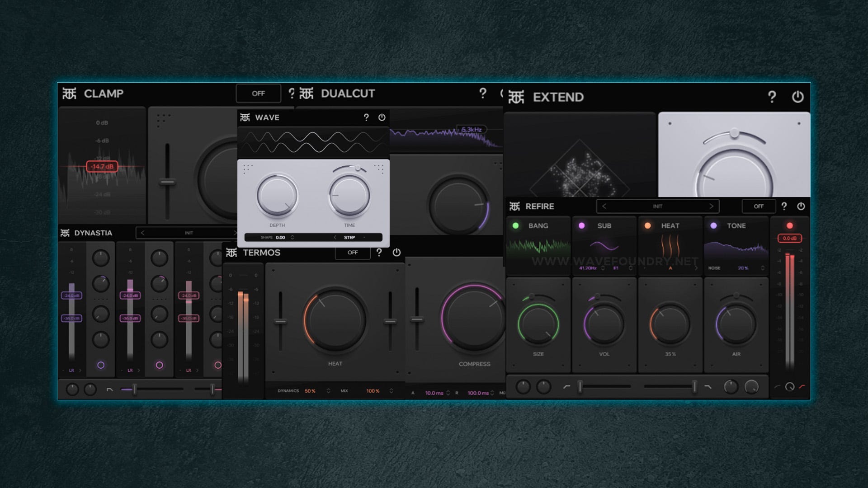Open help for the WAVE plugin

tap(366, 117)
